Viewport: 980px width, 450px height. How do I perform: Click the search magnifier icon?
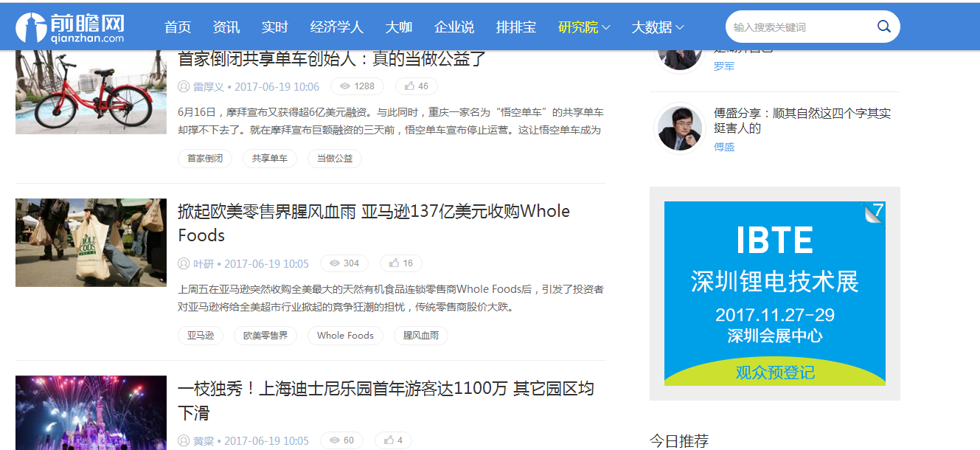(x=883, y=27)
